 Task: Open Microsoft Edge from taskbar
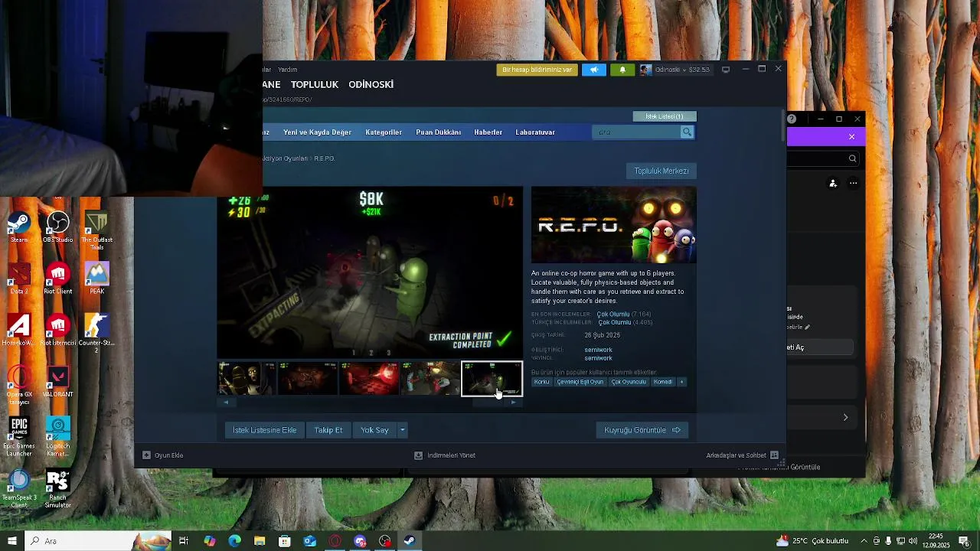[x=234, y=541]
